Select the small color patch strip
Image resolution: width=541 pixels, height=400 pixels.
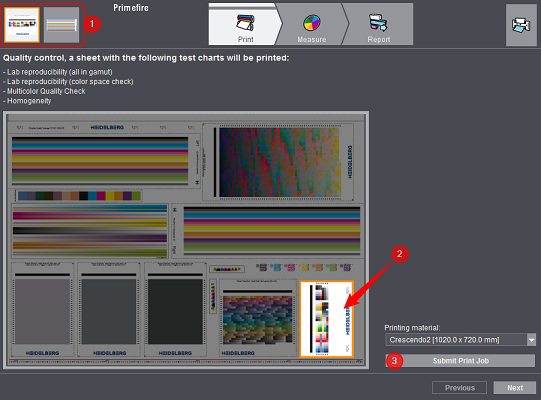79,196
